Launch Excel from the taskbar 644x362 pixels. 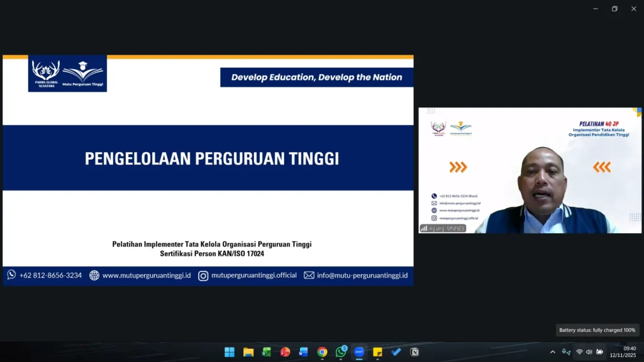(x=267, y=352)
